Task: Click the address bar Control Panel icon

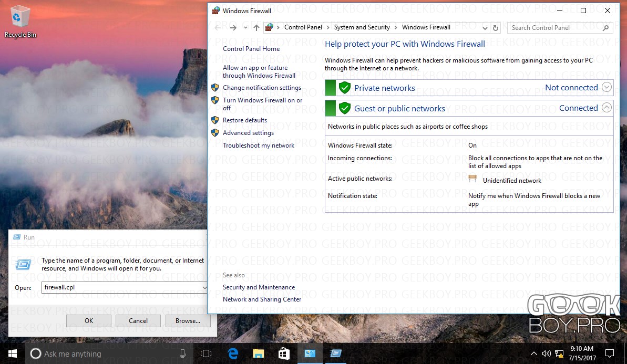Action: click(269, 27)
